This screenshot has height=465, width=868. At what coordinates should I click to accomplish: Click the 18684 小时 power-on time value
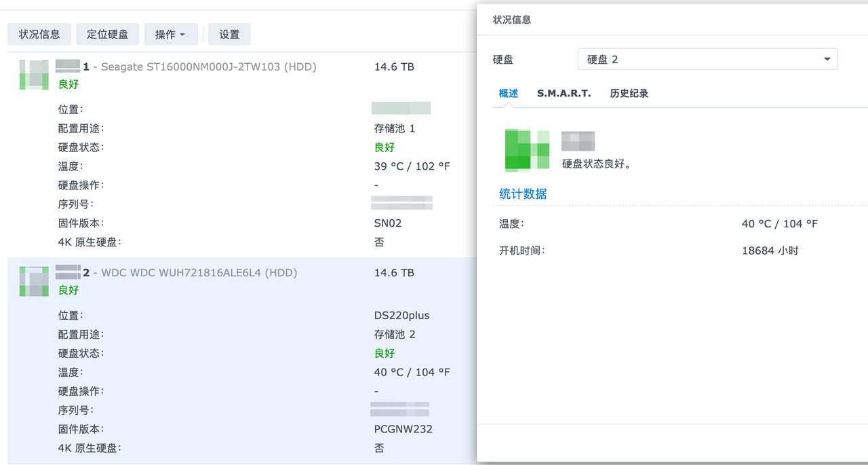(770, 250)
